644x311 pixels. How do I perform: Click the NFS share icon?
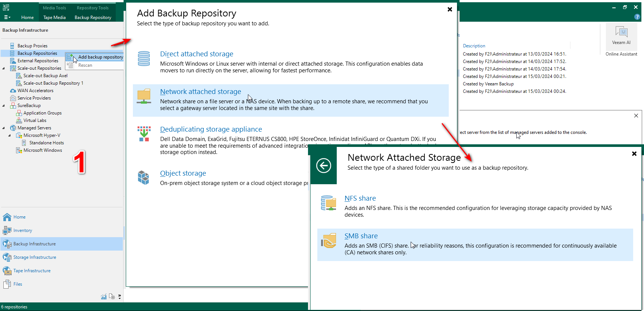[329, 203]
